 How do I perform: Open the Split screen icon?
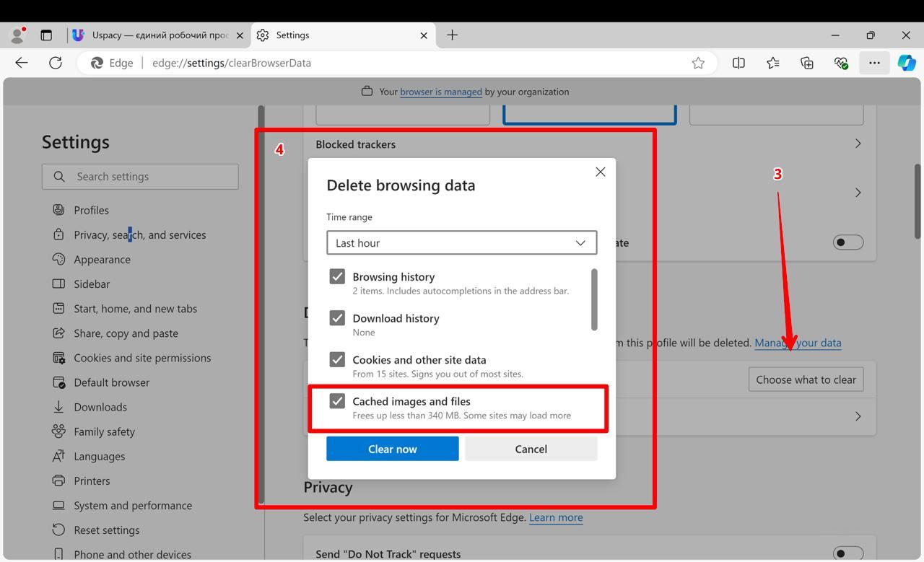pos(738,63)
